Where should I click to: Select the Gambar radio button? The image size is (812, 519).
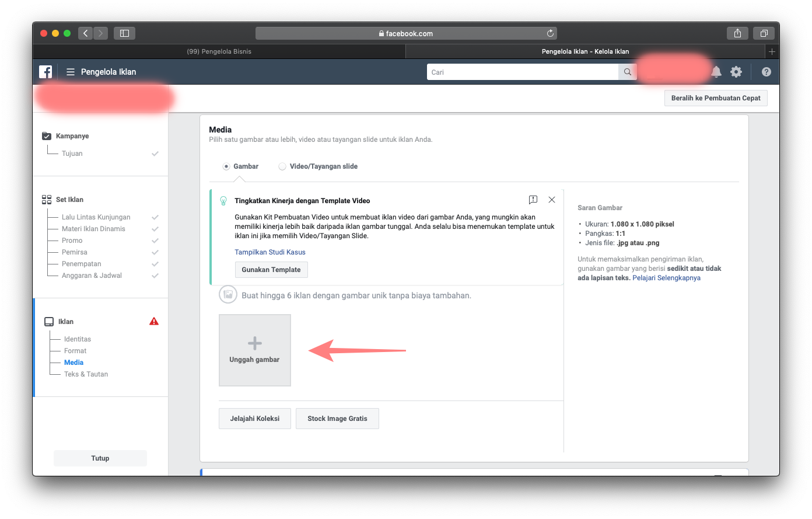coord(226,166)
